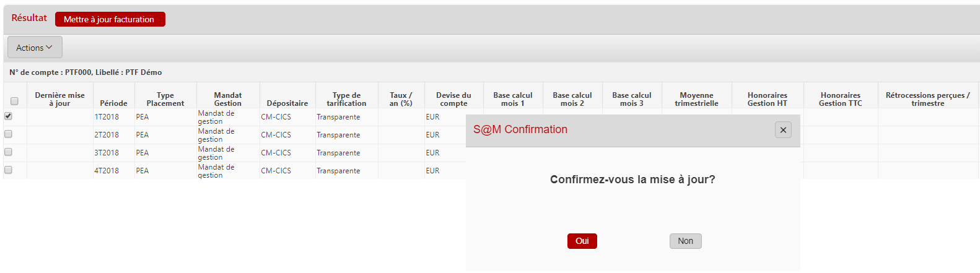
Task: Click the Dépositaire column header
Action: click(287, 103)
